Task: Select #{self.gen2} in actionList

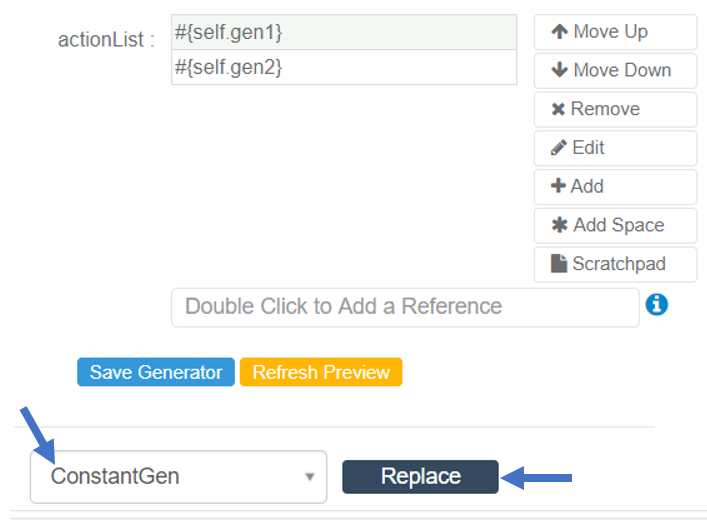Action: pos(343,68)
